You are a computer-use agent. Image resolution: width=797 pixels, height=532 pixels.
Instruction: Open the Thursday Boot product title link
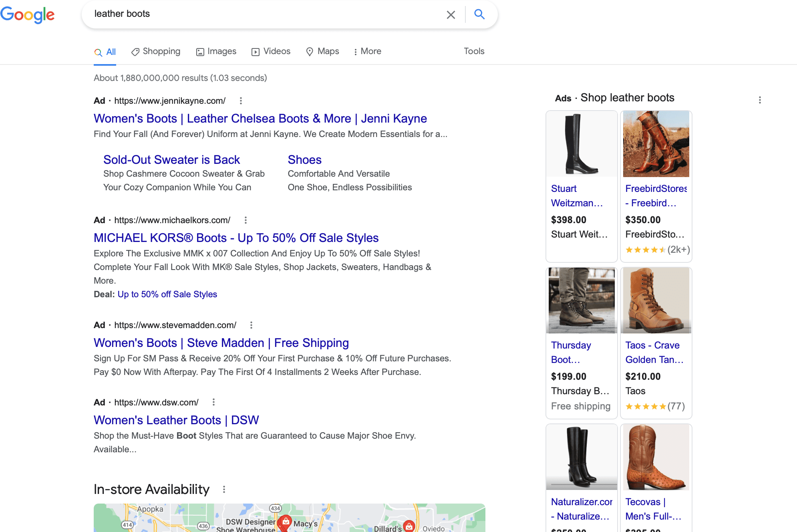pos(571,353)
